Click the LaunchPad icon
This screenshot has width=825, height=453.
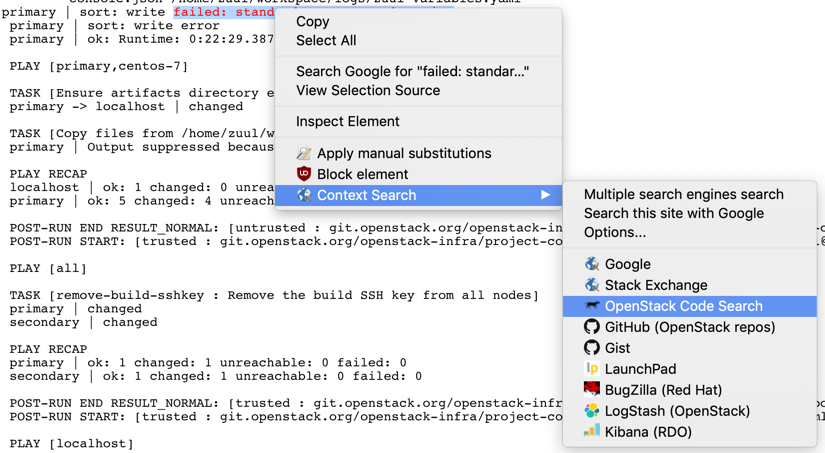(592, 369)
